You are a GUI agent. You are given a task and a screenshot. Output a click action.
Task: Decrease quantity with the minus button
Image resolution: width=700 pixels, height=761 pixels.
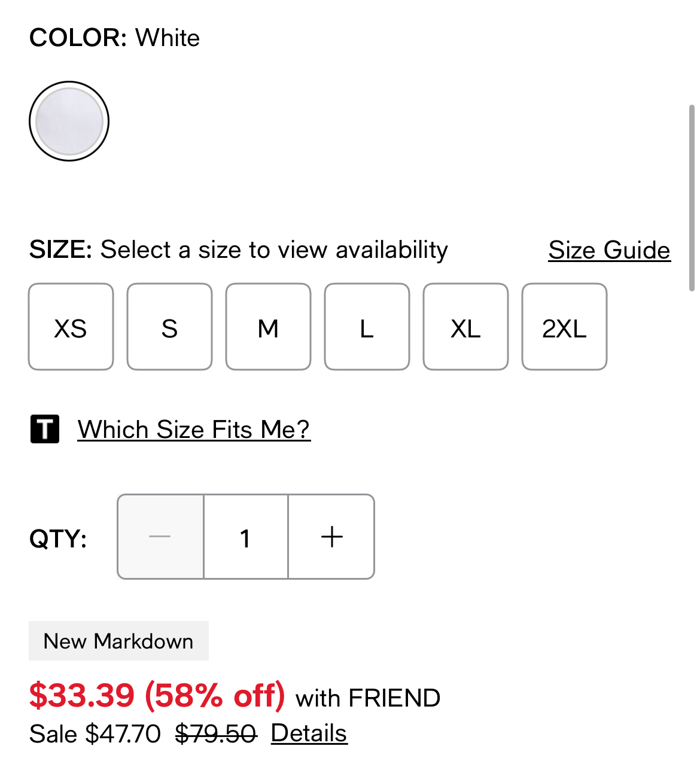(160, 537)
